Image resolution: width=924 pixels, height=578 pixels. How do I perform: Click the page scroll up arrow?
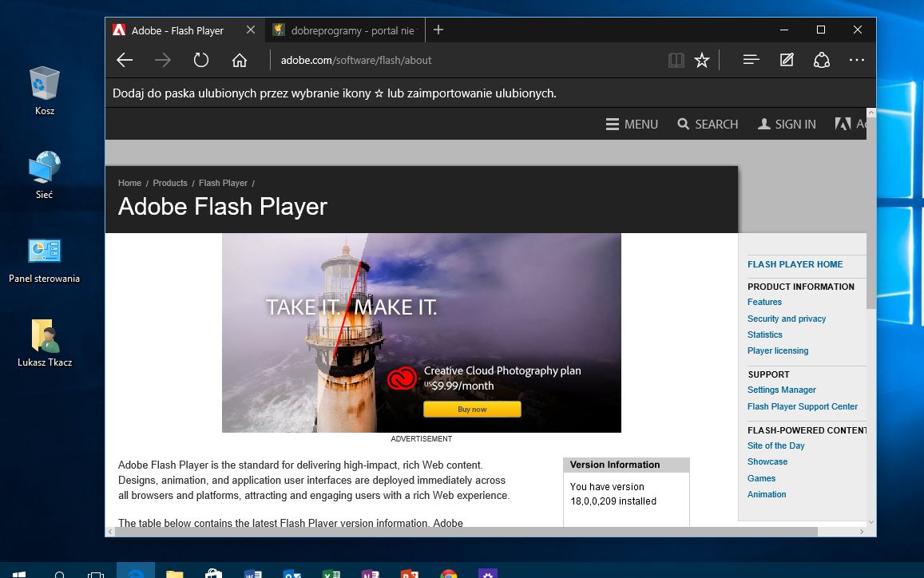click(871, 113)
